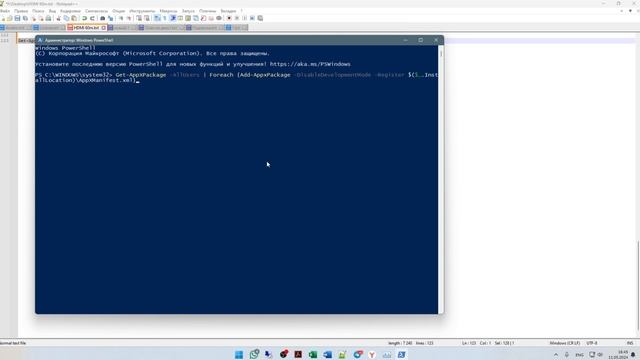Click the Zoom In toolbar icon
Screen dimensions: 640x360
point(121,18)
